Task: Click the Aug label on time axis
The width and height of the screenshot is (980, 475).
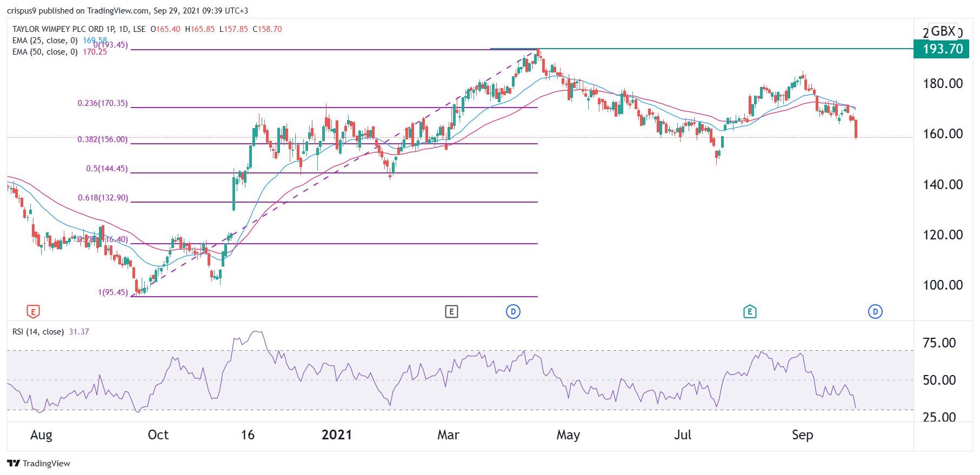Action: coord(41,435)
